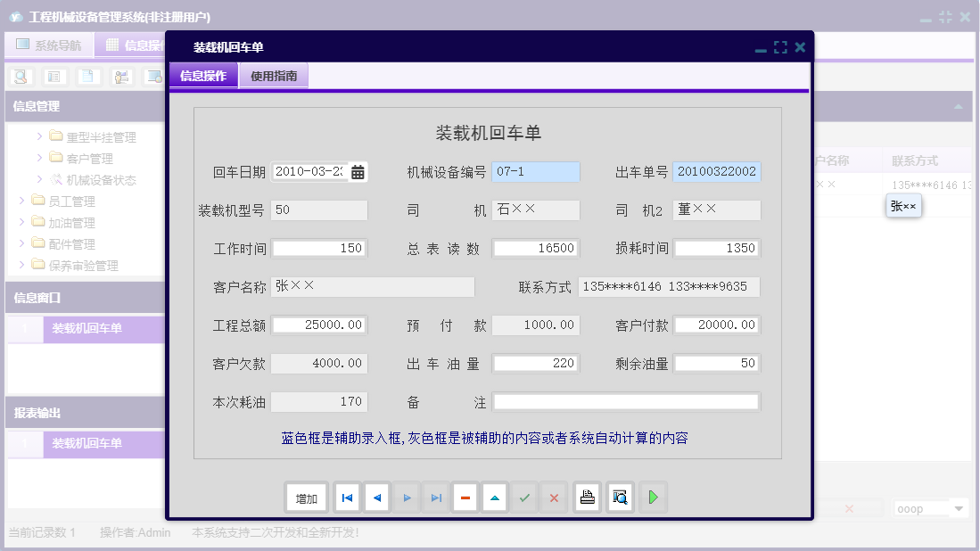
Task: Open print preview with the magnifier icon
Action: coord(619,498)
